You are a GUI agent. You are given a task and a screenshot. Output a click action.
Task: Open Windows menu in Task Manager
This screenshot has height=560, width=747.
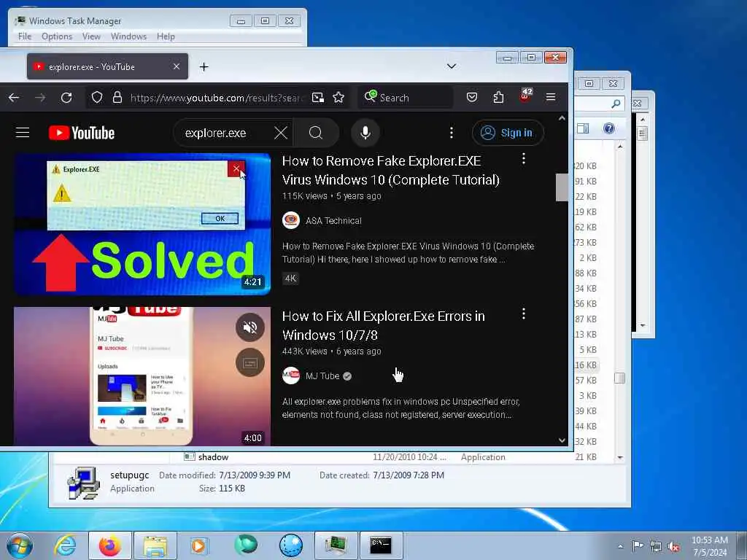point(128,36)
